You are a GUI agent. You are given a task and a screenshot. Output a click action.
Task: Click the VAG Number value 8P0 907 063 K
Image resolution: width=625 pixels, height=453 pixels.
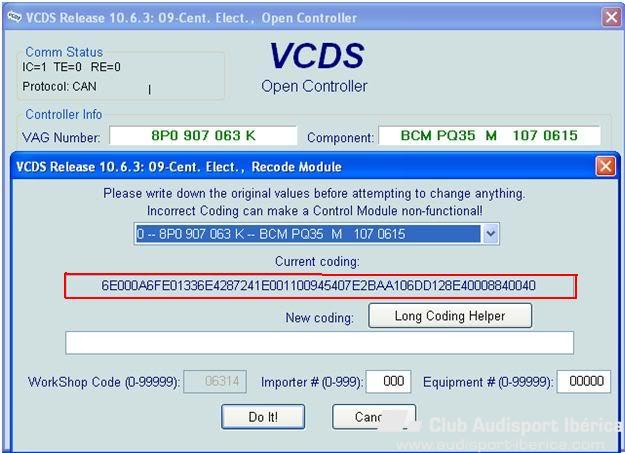pos(203,136)
